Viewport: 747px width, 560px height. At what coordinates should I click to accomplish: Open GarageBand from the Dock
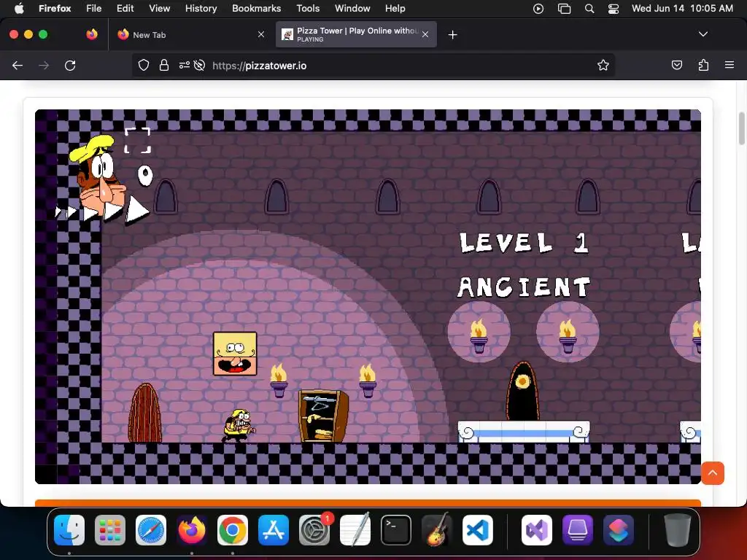click(437, 530)
